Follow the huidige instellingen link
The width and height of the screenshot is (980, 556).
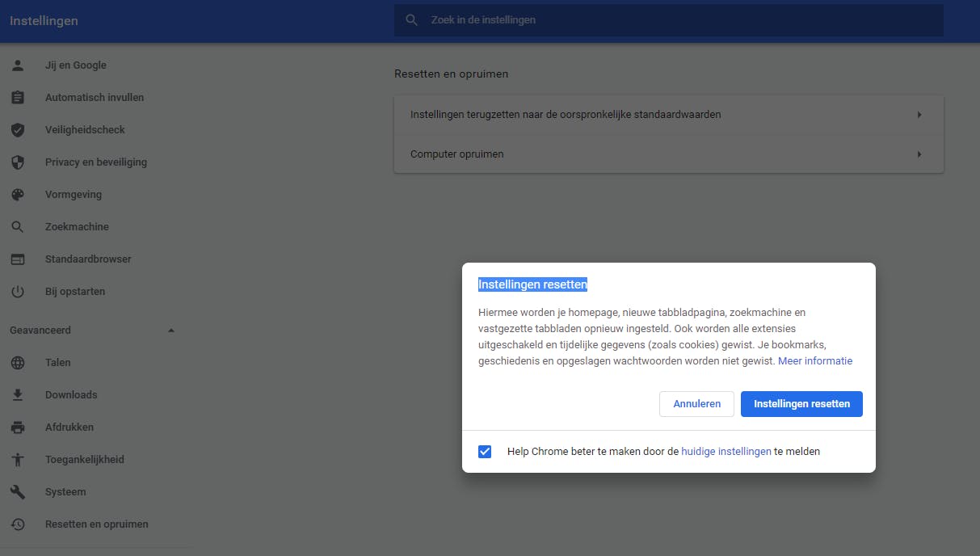tap(726, 452)
